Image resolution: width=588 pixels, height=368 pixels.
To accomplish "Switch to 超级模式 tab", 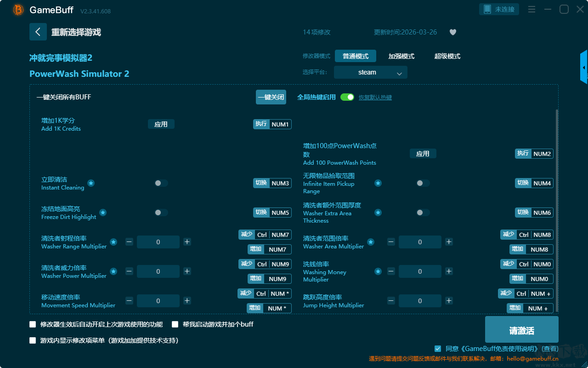I will point(447,56).
